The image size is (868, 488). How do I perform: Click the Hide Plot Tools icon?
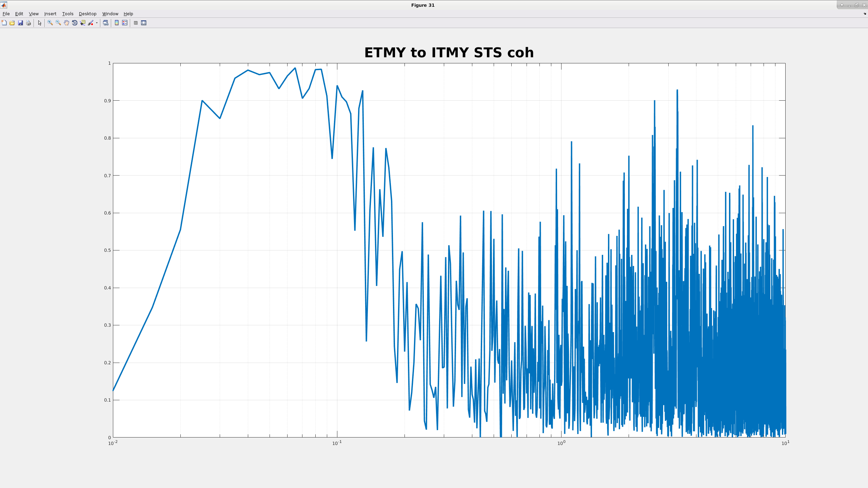pos(136,23)
